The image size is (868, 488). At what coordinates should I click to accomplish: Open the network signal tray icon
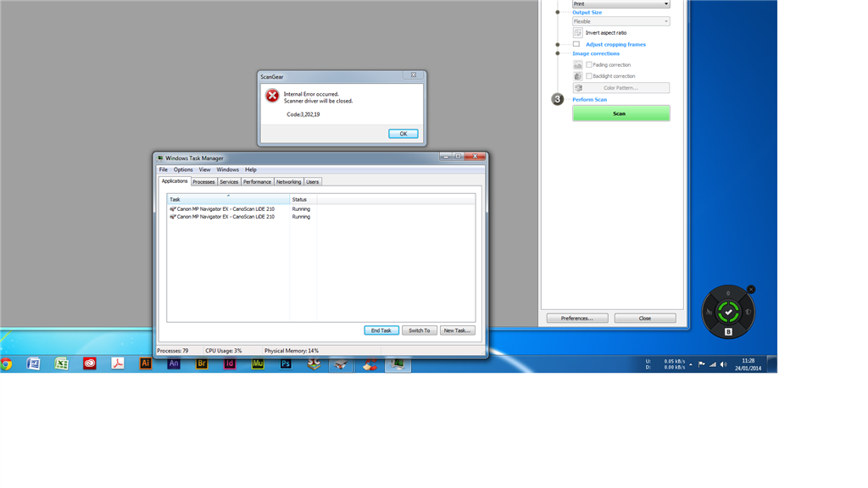pyautogui.click(x=713, y=364)
